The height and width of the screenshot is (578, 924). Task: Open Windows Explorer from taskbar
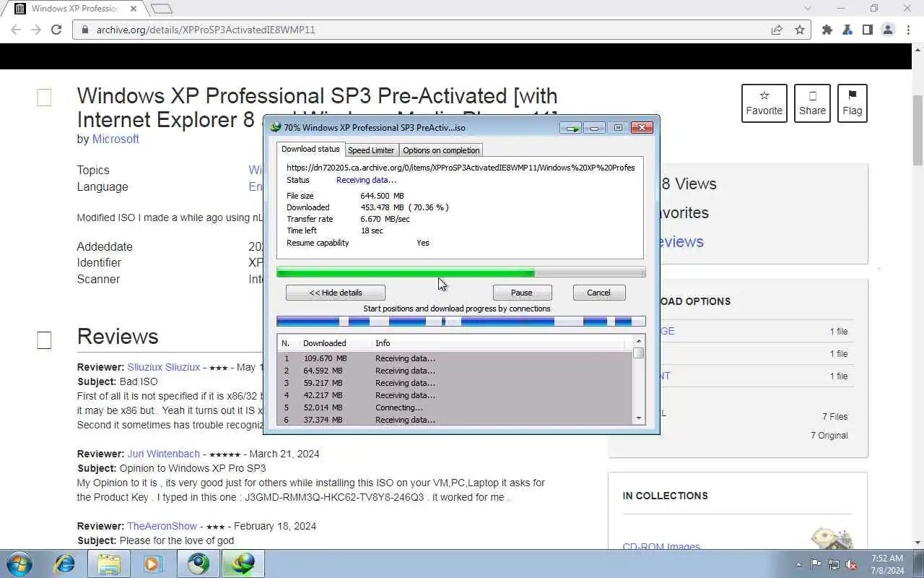(x=109, y=564)
